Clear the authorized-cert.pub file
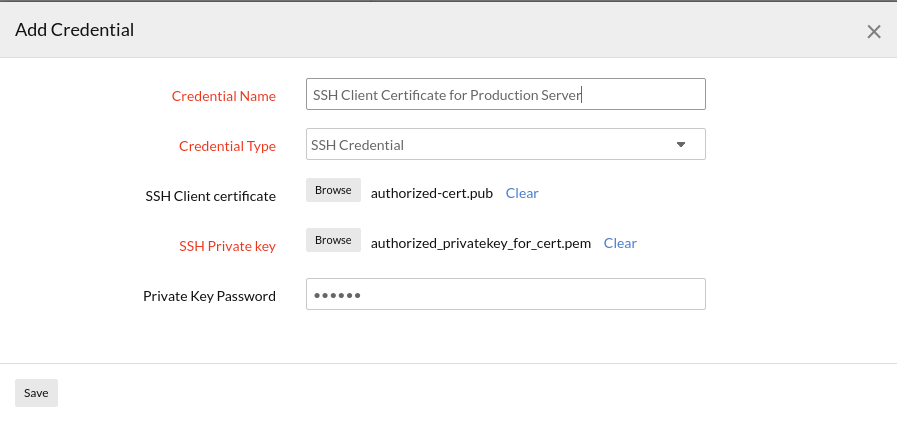 click(522, 193)
